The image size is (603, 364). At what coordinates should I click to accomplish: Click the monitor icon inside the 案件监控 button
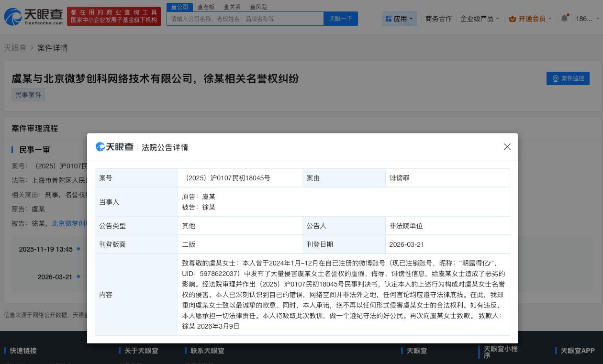point(556,78)
